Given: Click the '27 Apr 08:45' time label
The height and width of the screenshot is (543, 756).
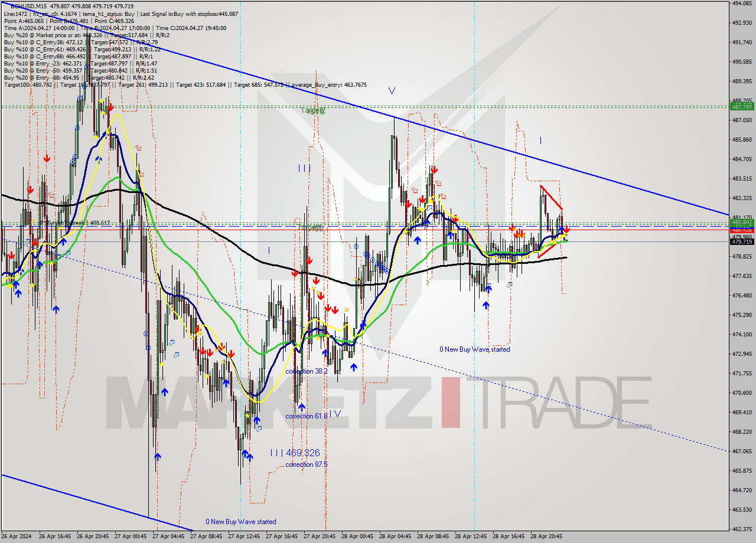Looking at the screenshot, I should [207, 537].
